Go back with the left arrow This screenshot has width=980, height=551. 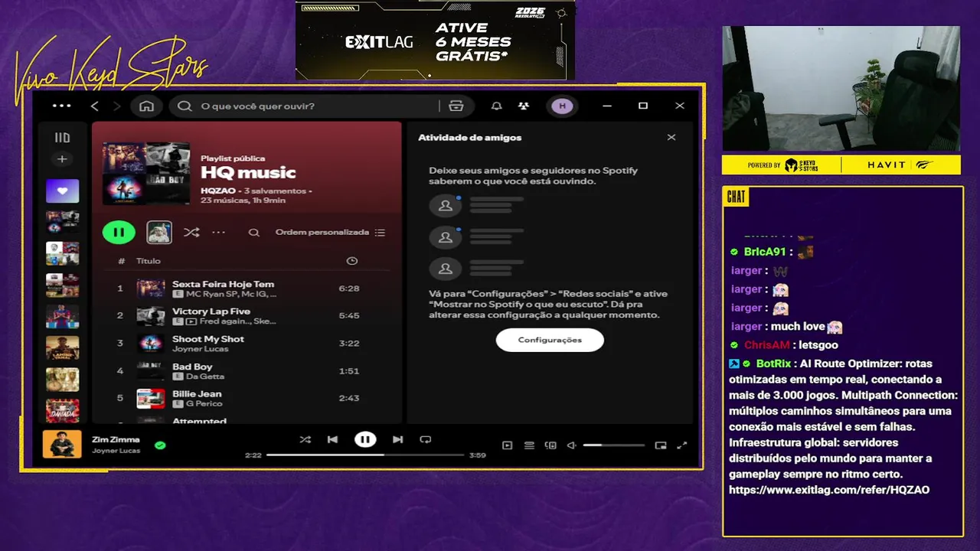click(94, 106)
